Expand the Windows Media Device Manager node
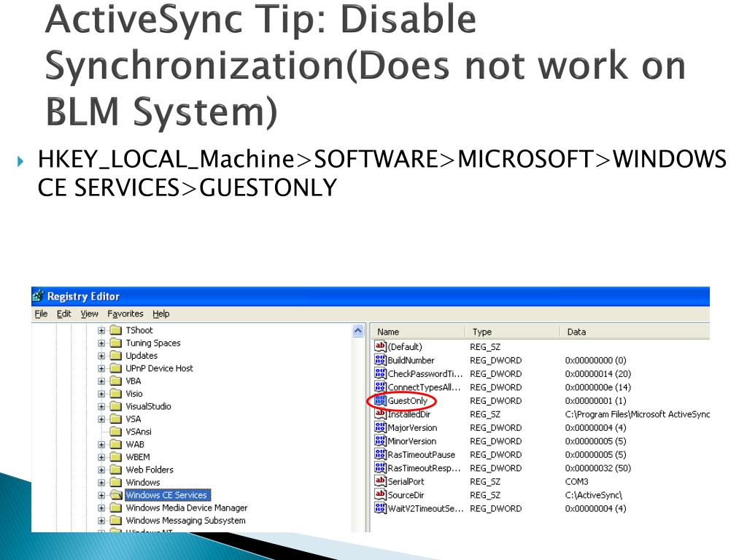747x560 pixels. [101, 508]
